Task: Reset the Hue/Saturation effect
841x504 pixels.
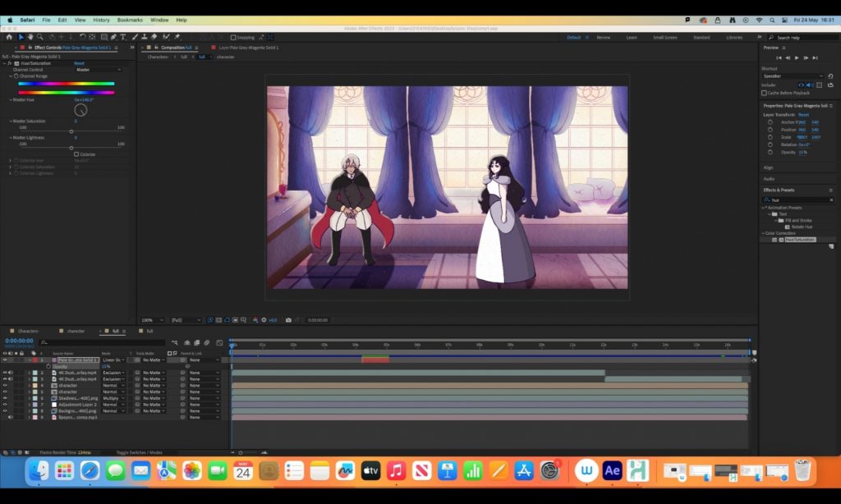Action: point(79,63)
